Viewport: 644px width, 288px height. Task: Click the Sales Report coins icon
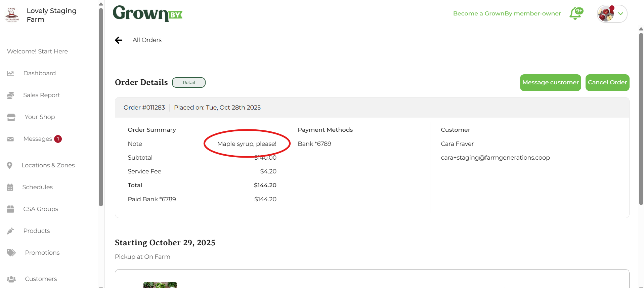[10, 95]
